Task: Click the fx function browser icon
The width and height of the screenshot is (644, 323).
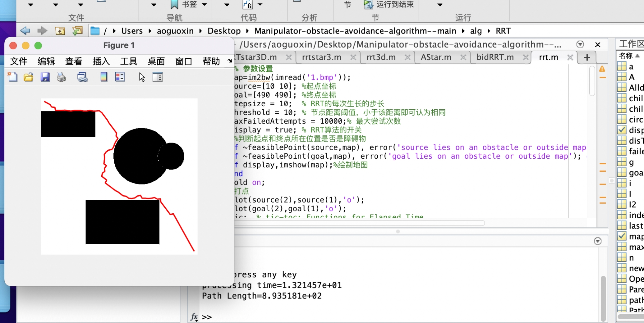Action: tap(194, 317)
